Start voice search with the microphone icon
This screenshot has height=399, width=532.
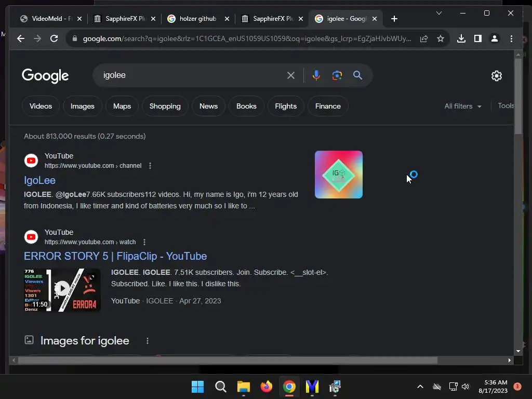pos(316,75)
